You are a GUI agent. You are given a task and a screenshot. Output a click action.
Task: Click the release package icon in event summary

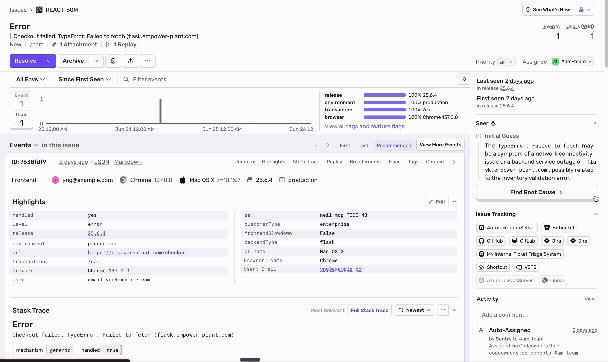[x=250, y=180]
